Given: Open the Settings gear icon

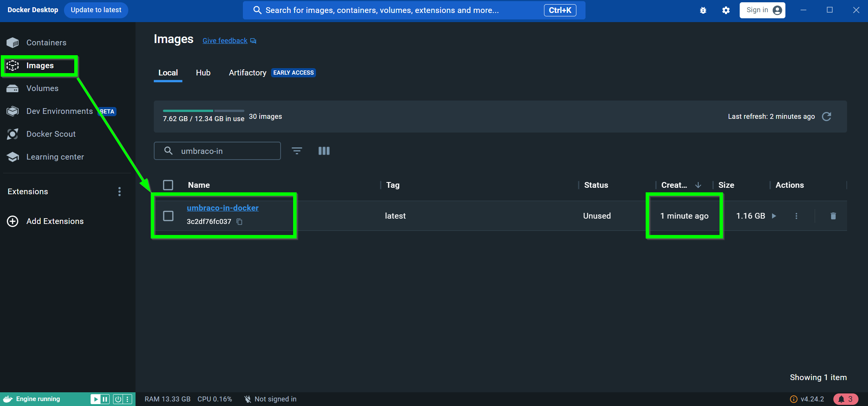Looking at the screenshot, I should 726,10.
